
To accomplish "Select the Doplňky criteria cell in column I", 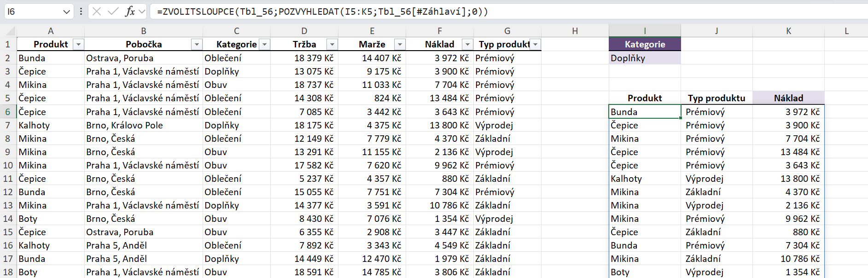I will [x=645, y=58].
